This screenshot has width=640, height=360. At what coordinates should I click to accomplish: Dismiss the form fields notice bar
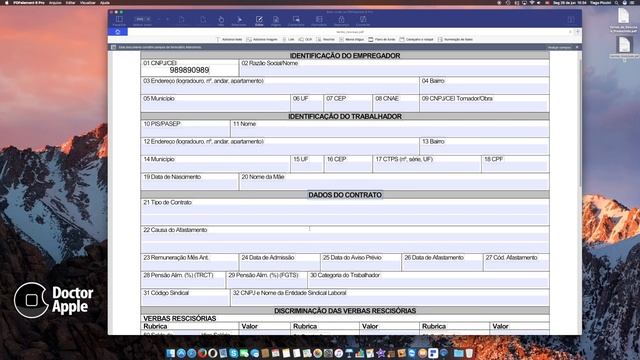pyautogui.click(x=577, y=47)
